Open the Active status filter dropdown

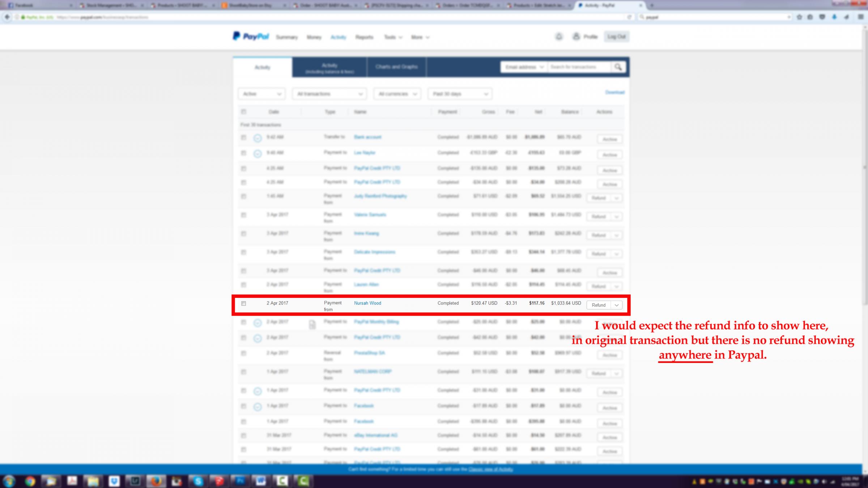click(x=261, y=94)
